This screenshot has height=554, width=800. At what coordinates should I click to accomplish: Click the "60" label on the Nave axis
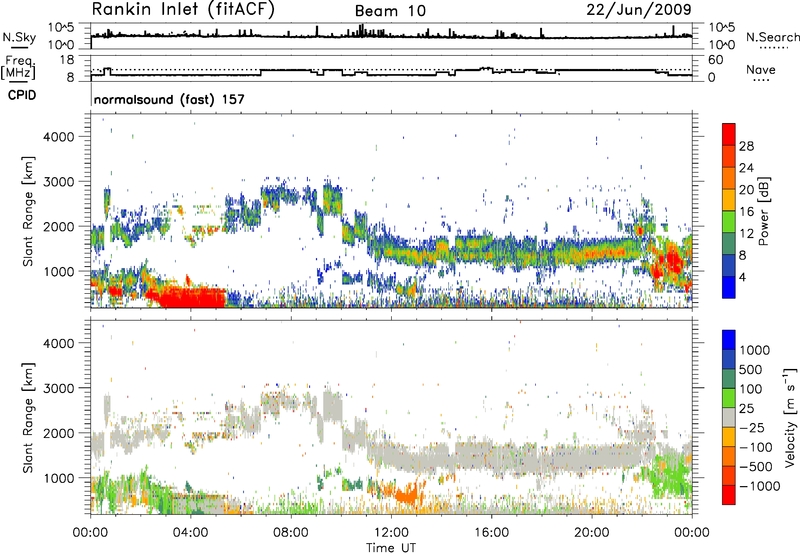pyautogui.click(x=716, y=60)
